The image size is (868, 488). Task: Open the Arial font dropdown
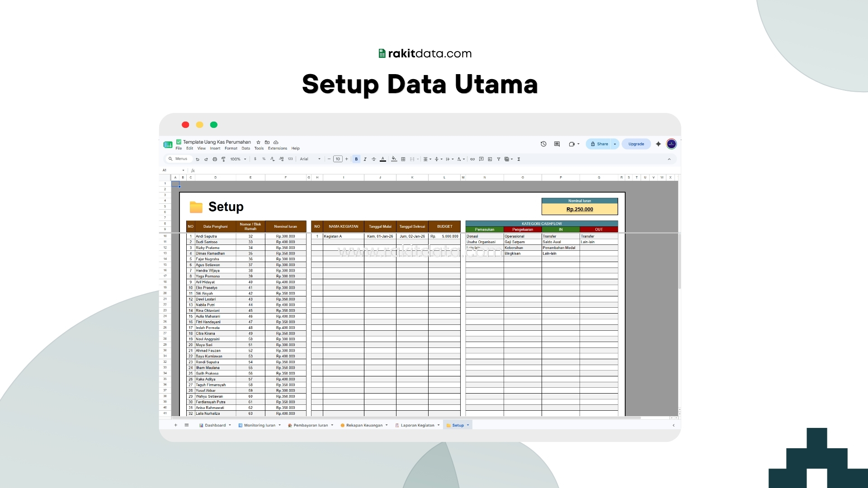coord(310,159)
